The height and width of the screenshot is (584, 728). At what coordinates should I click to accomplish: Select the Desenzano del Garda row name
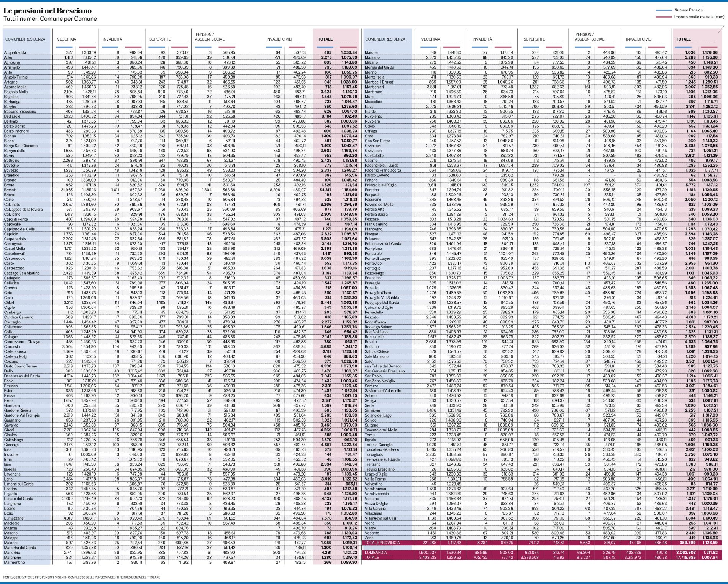[x=22, y=376]
